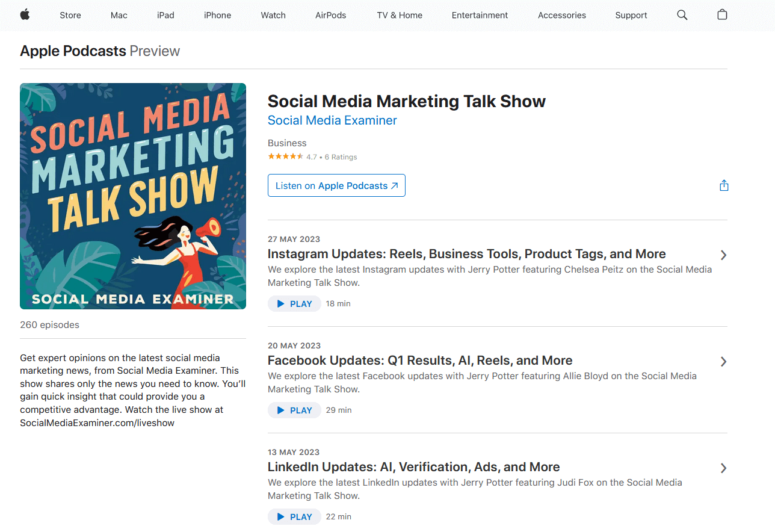Click the Judi Fox episode description

(475, 489)
